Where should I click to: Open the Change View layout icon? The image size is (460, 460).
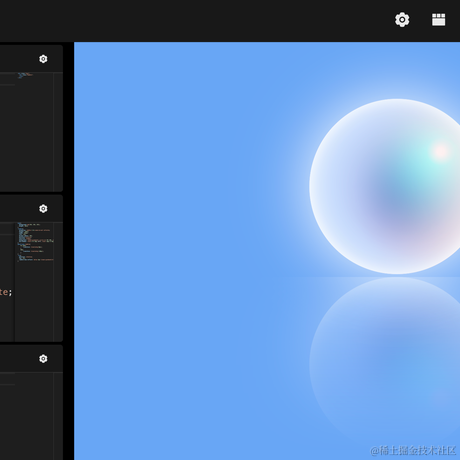pyautogui.click(x=438, y=20)
